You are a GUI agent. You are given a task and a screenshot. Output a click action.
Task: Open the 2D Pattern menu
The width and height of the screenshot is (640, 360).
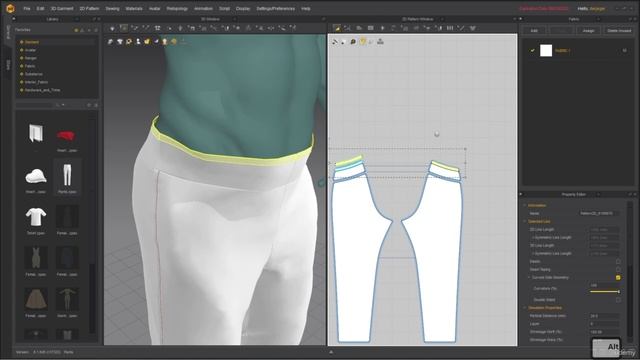point(89,9)
